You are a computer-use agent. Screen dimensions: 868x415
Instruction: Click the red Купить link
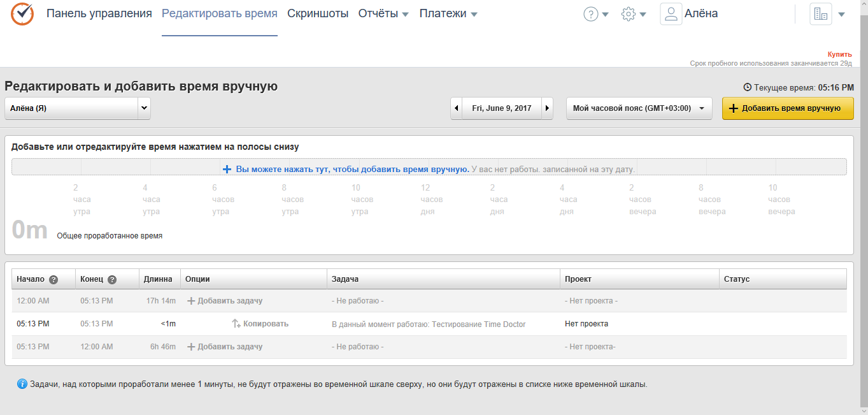coord(839,55)
